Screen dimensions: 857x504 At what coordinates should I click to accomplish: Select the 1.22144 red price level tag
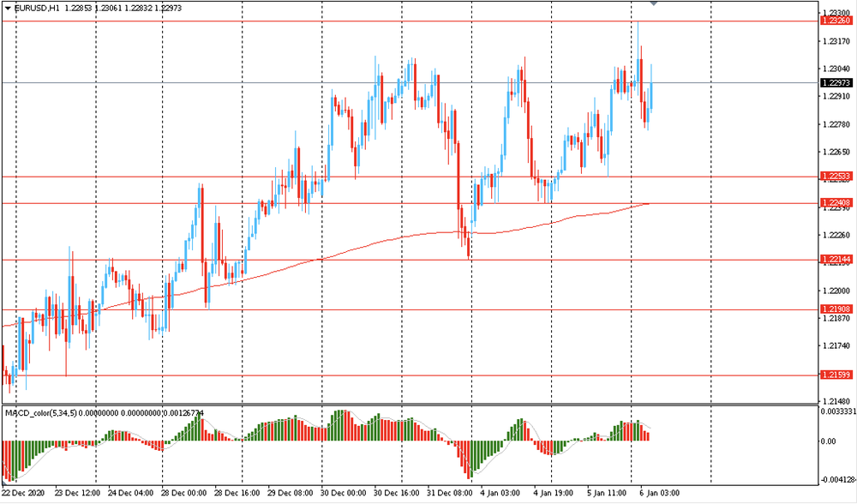(836, 259)
